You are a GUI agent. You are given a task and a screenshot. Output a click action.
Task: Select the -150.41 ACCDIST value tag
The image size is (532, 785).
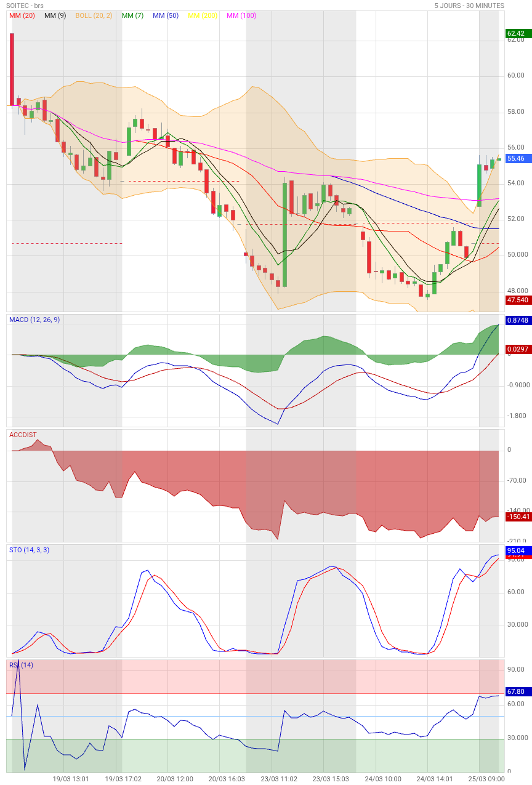click(x=518, y=517)
